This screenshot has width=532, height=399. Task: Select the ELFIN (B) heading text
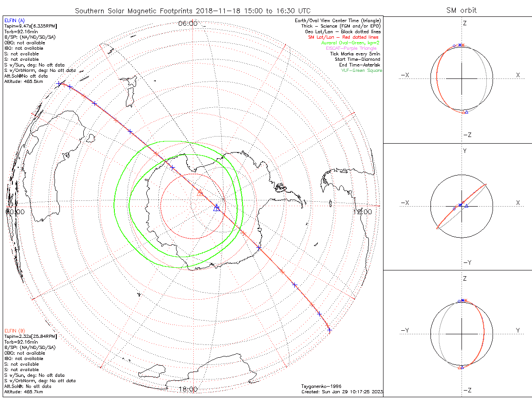[15, 331]
